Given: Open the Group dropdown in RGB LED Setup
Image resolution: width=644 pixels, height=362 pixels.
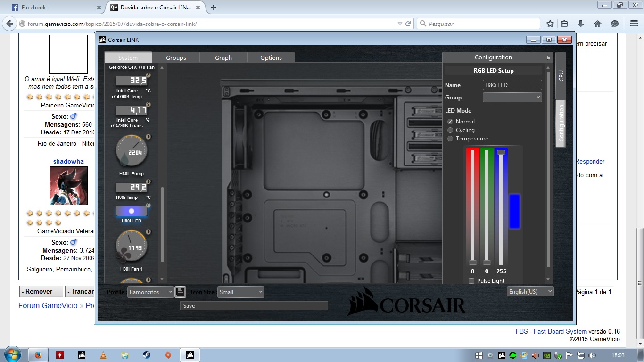Looking at the screenshot, I should pyautogui.click(x=512, y=97).
